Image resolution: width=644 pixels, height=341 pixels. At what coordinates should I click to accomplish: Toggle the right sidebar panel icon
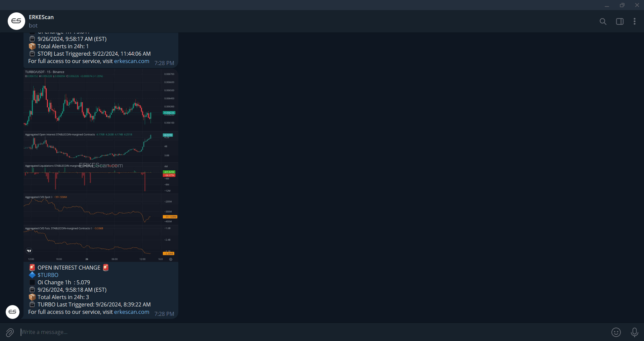[620, 21]
